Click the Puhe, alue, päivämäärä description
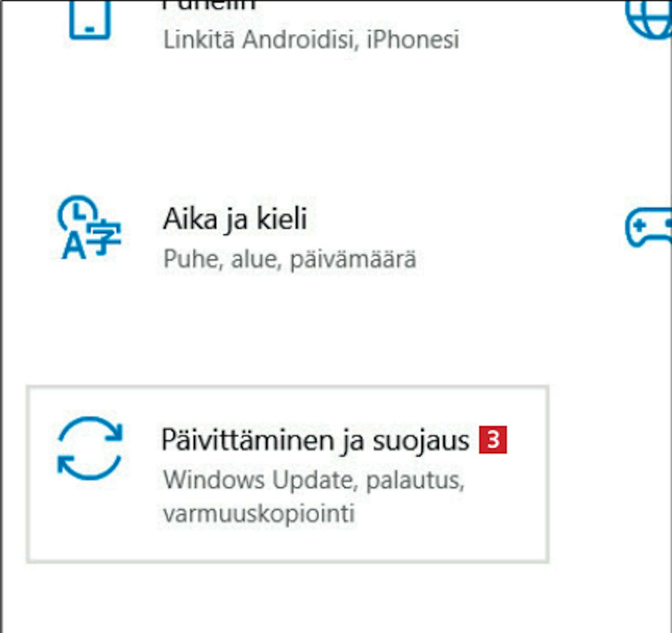672x633 pixels. pyautogui.click(x=290, y=259)
